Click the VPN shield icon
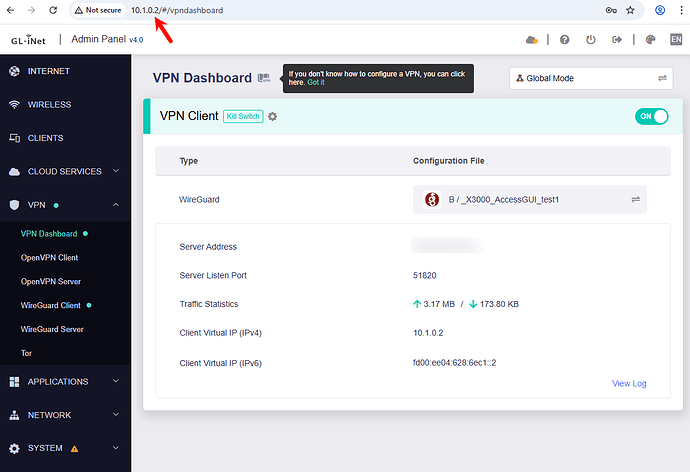 point(14,205)
